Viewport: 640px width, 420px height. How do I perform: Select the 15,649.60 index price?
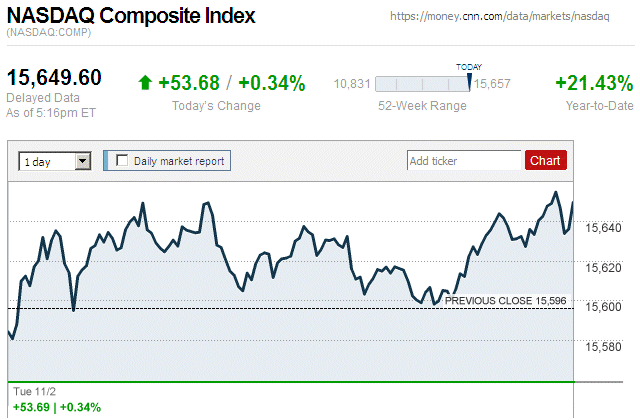click(x=54, y=78)
